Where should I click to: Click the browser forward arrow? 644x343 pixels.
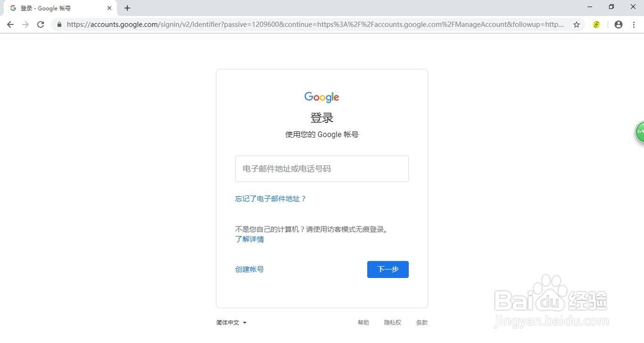coord(26,24)
